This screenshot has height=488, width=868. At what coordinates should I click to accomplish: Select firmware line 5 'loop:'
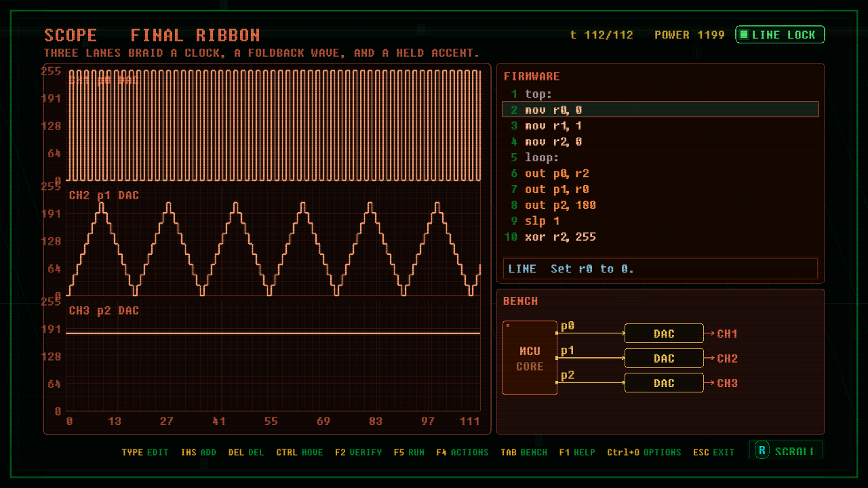[x=660, y=157]
